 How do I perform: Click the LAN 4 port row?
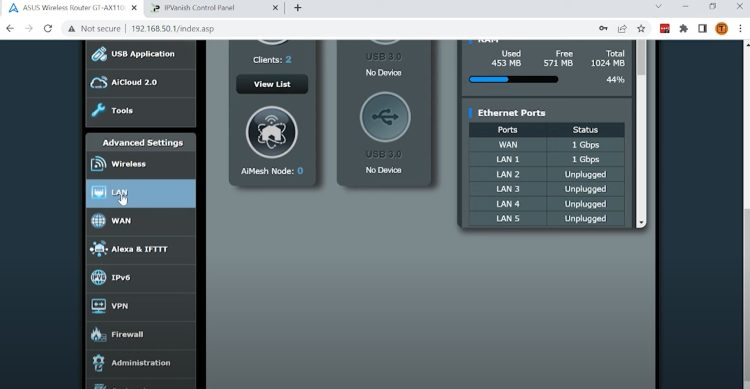(546, 204)
